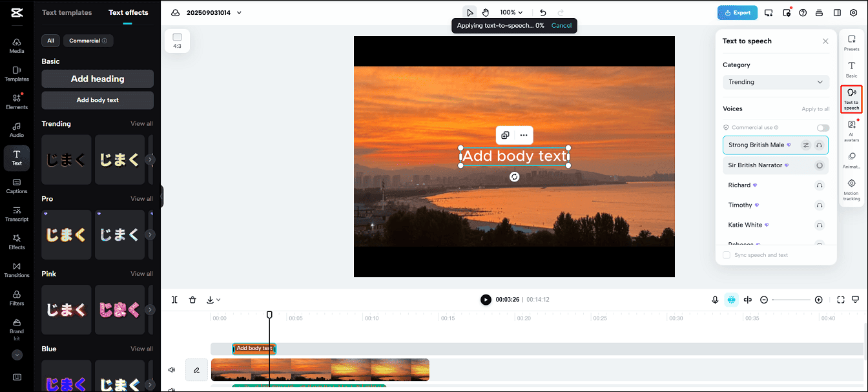Open the Transcript panel
The image size is (868, 392).
[17, 214]
